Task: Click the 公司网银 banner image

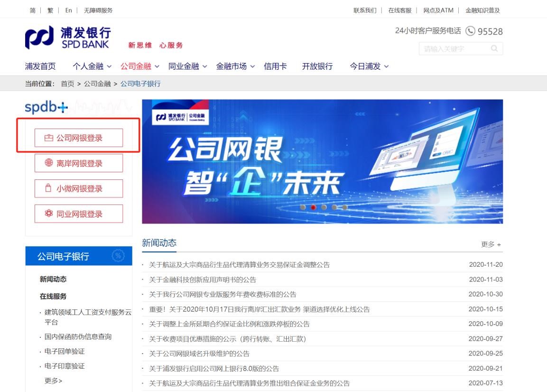Action: pyautogui.click(x=322, y=161)
